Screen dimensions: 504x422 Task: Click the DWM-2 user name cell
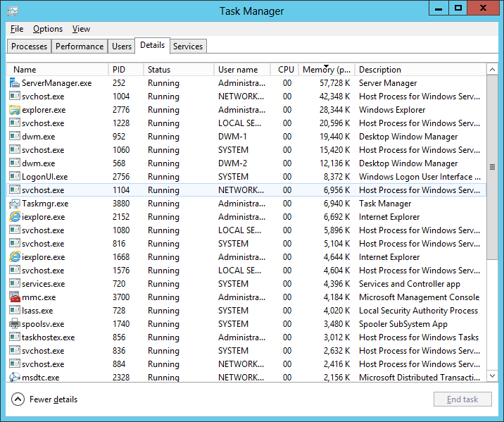(232, 163)
